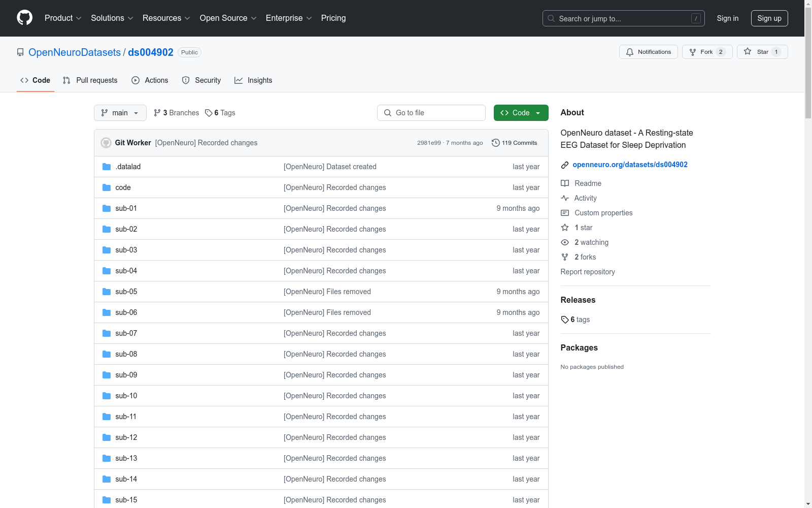This screenshot has height=508, width=812.
Task: View the 119 Commits history
Action: point(515,143)
